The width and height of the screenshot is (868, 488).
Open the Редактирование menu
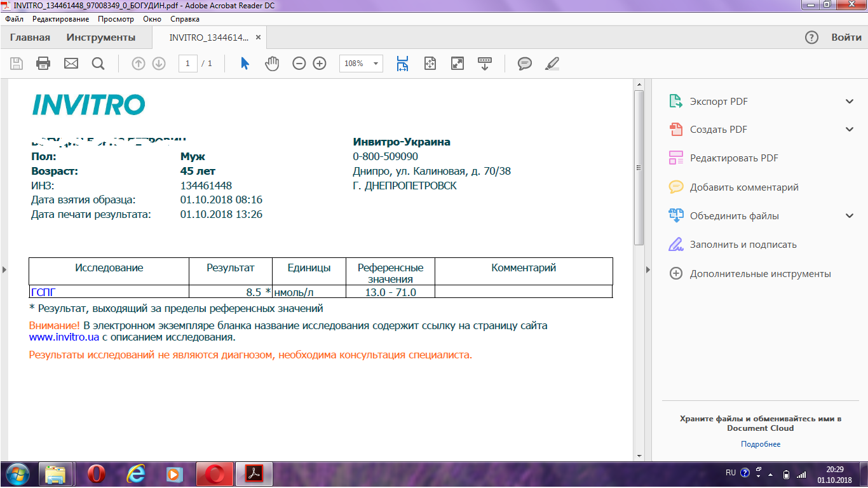61,19
